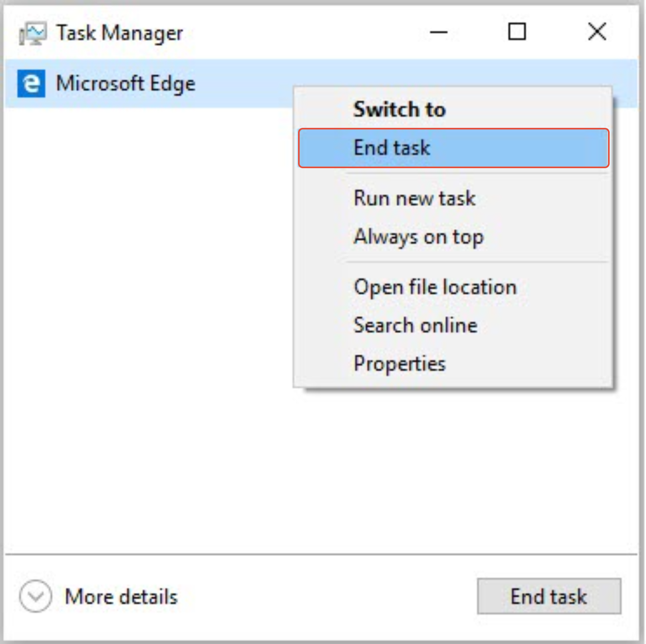Open file location from the context menu

435,287
